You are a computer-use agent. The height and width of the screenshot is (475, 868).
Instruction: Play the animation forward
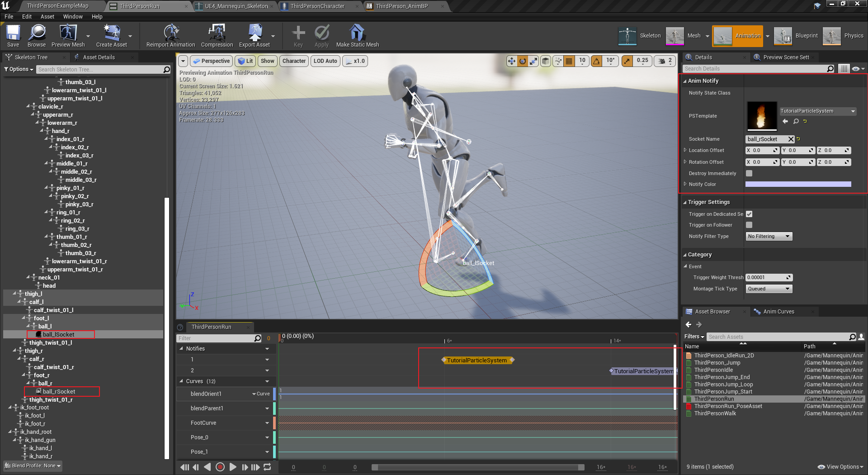coord(233,467)
